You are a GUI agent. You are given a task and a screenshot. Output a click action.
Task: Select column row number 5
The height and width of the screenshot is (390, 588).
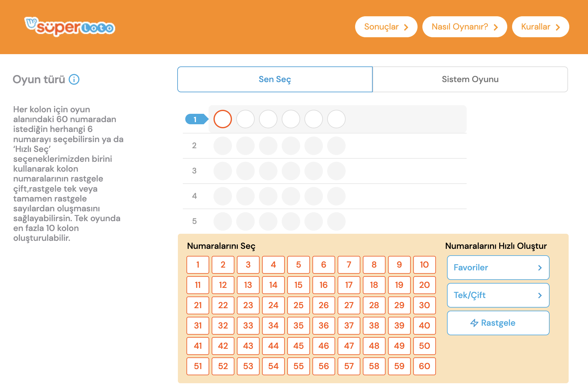coord(194,221)
